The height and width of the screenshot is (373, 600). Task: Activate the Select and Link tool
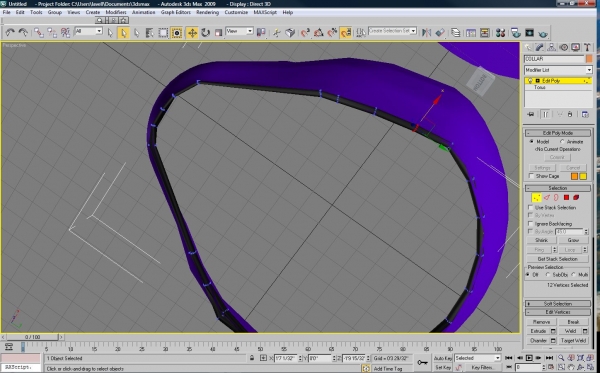pos(38,33)
